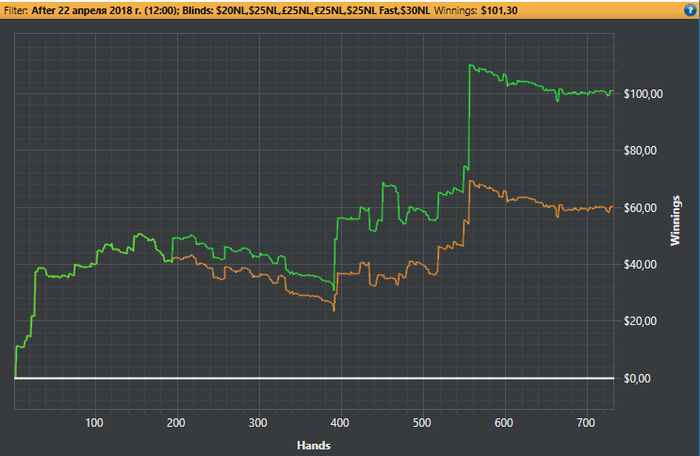
Task: Open the blue help icon
Action: pos(690,10)
